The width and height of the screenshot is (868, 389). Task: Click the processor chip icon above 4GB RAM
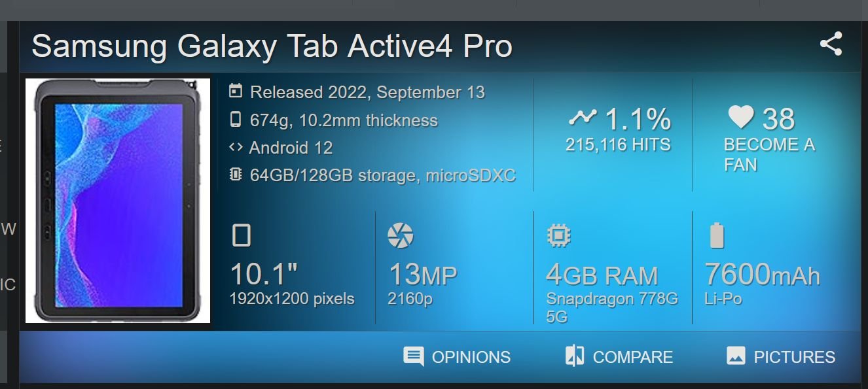tap(558, 235)
